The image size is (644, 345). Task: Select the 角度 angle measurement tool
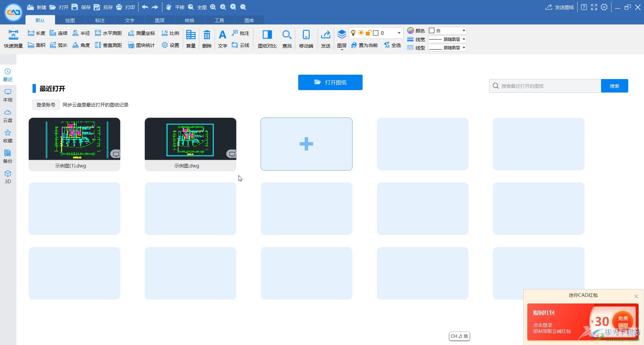[81, 45]
